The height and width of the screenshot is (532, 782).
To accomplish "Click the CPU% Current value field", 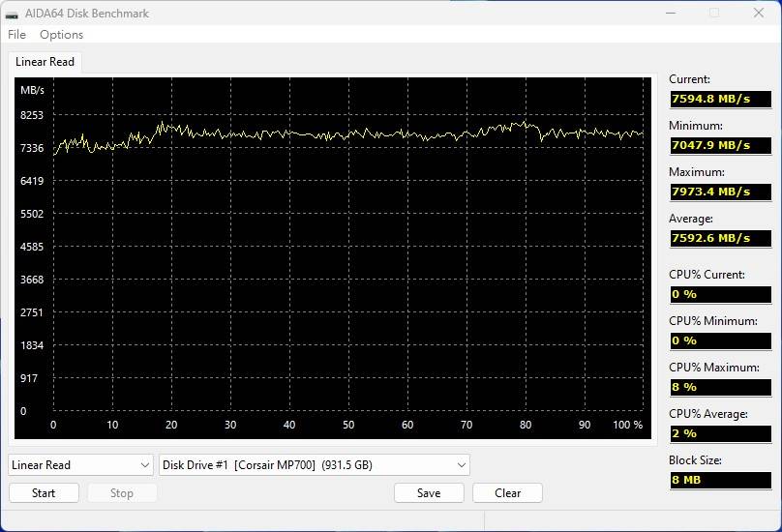I will pyautogui.click(x=721, y=294).
